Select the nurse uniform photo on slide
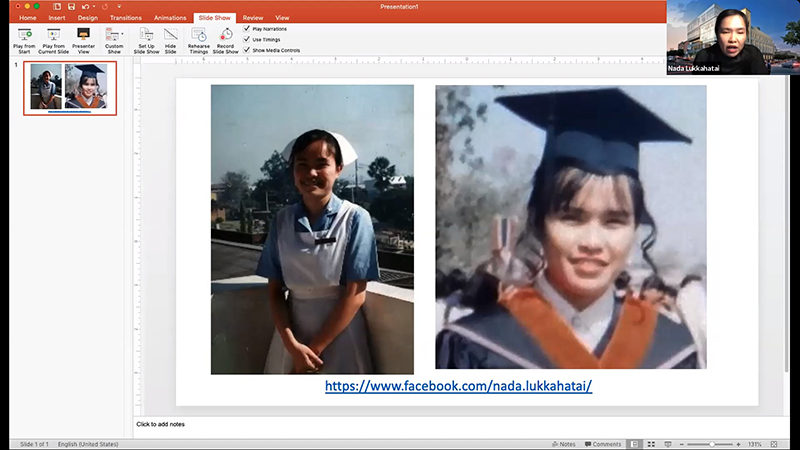This screenshot has width=800, height=450. click(312, 230)
